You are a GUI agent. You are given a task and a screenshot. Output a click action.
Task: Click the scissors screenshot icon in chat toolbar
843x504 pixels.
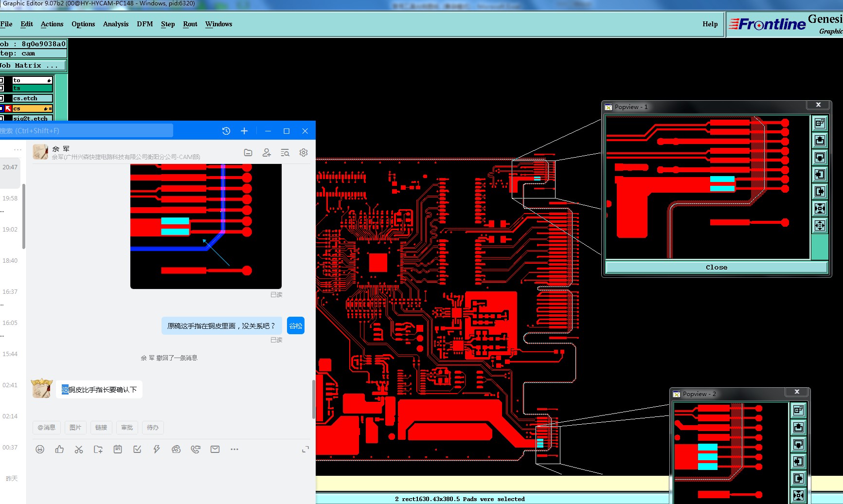(x=79, y=450)
